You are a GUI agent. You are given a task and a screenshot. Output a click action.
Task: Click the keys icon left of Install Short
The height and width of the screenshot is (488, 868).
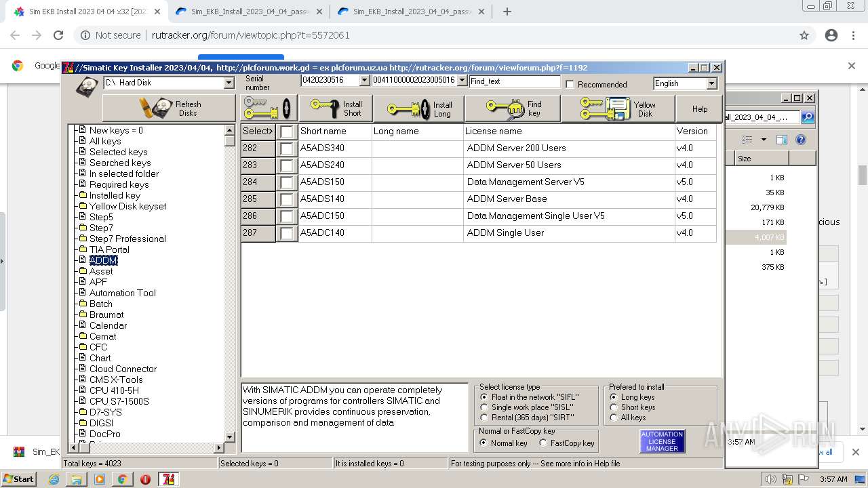pyautogui.click(x=269, y=108)
